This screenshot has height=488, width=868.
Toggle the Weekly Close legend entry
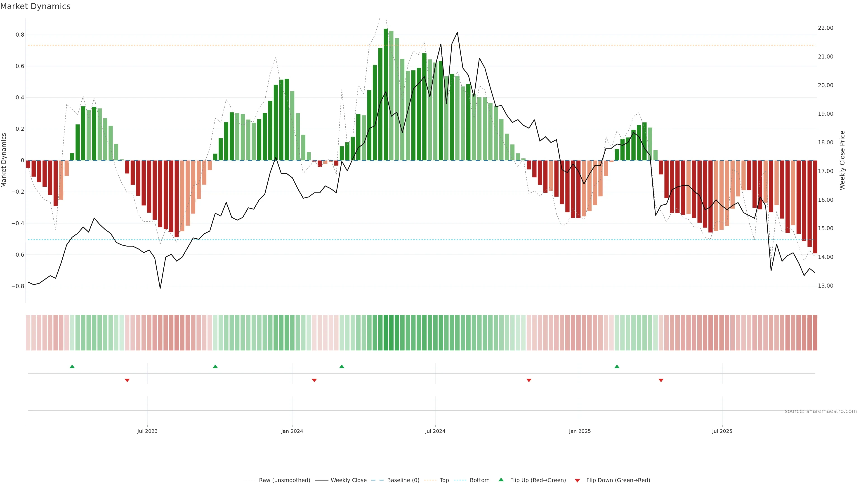tap(348, 480)
